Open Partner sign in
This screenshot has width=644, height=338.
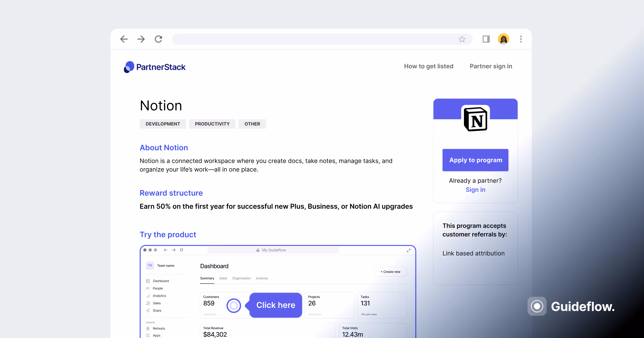pyautogui.click(x=491, y=66)
